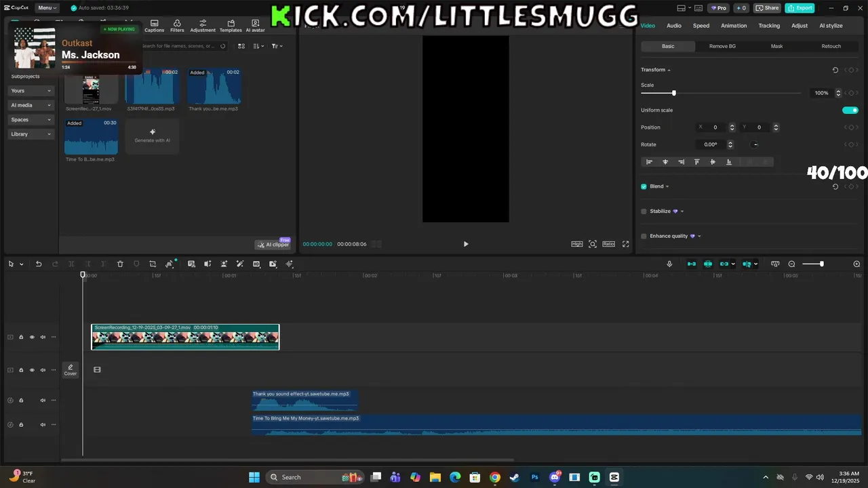The width and height of the screenshot is (868, 488).
Task: Expand the Spaces dropdown
Action: (x=31, y=120)
